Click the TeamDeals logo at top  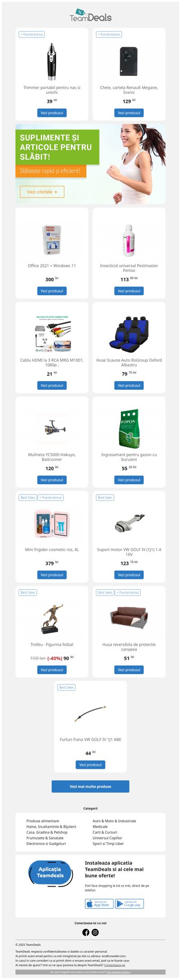(90, 15)
